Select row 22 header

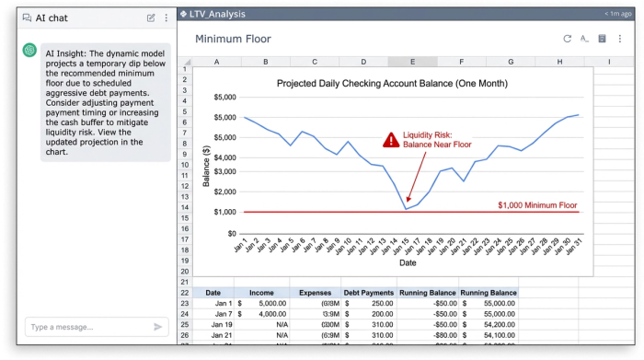coord(185,293)
